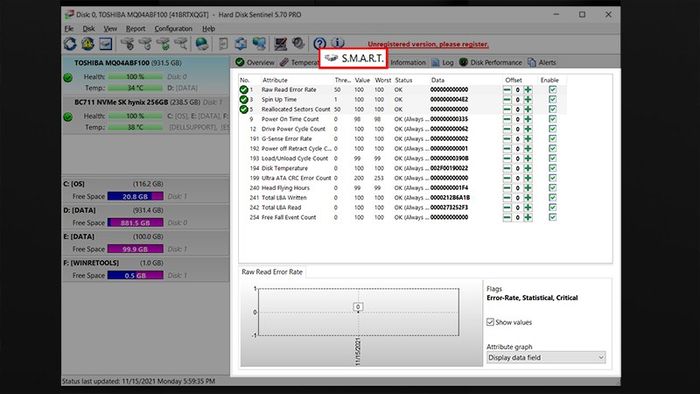Click the plus offset button for Disk Temperature

click(x=528, y=168)
